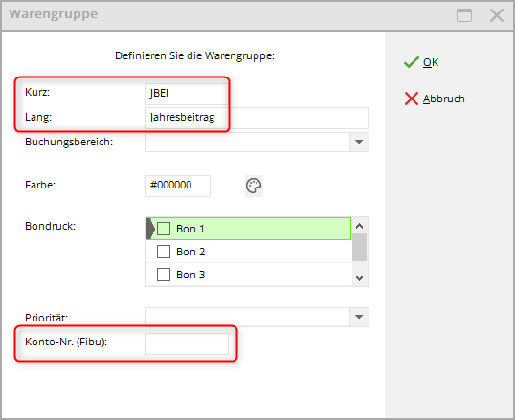Screen dimensions: 515x420
Task: Click the green OK checkmark icon
Action: point(412,62)
